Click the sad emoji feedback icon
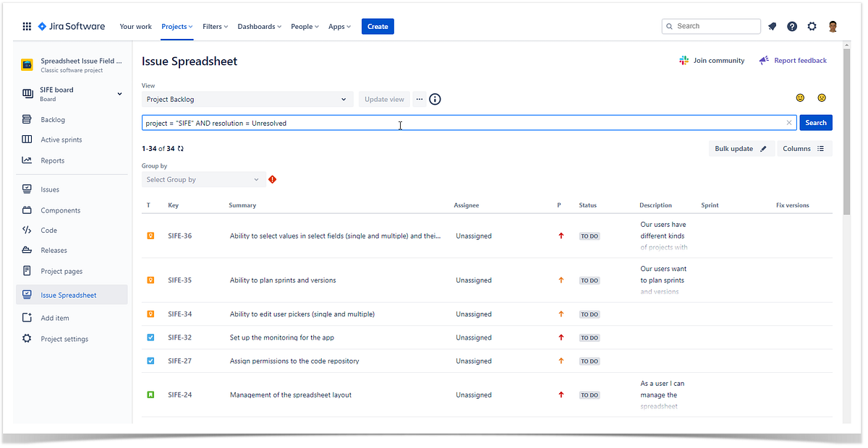 (x=821, y=97)
